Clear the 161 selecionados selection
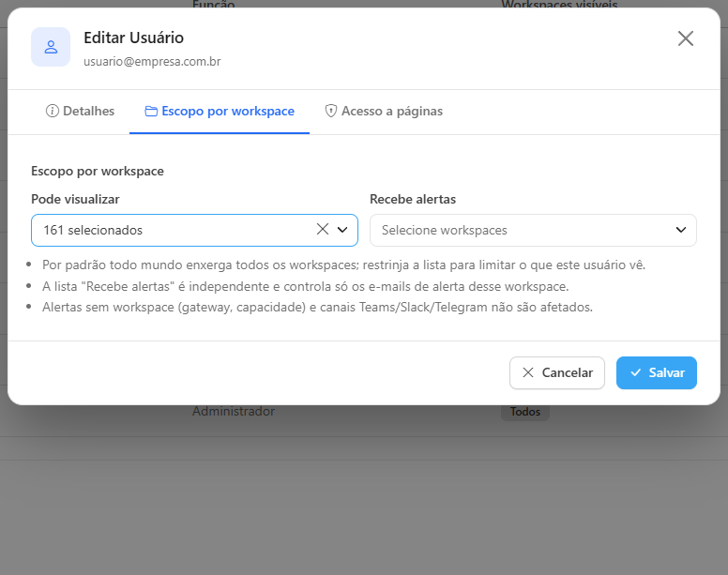This screenshot has width=728, height=575. click(x=323, y=229)
